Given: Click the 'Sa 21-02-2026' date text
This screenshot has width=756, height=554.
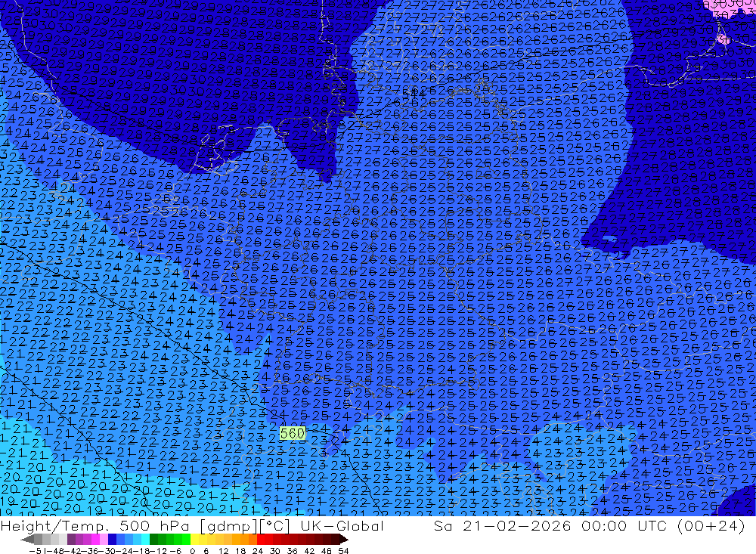Looking at the screenshot, I should (502, 525).
